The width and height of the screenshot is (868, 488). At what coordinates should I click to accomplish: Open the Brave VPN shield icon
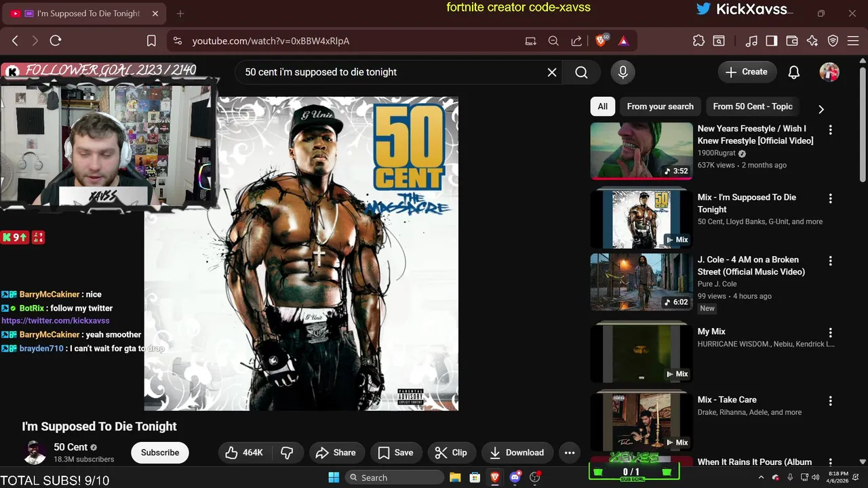pyautogui.click(x=833, y=41)
